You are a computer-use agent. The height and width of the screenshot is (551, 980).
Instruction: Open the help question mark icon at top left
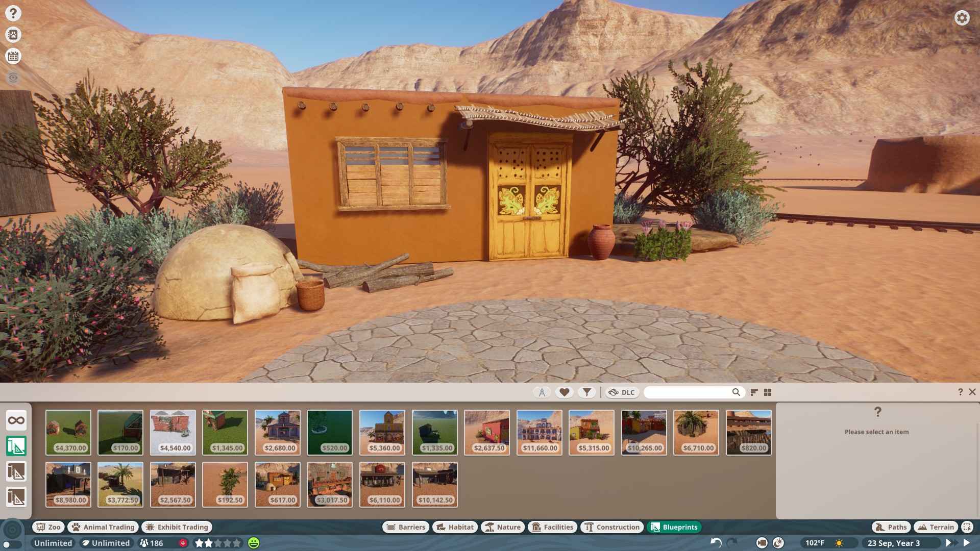tap(13, 14)
